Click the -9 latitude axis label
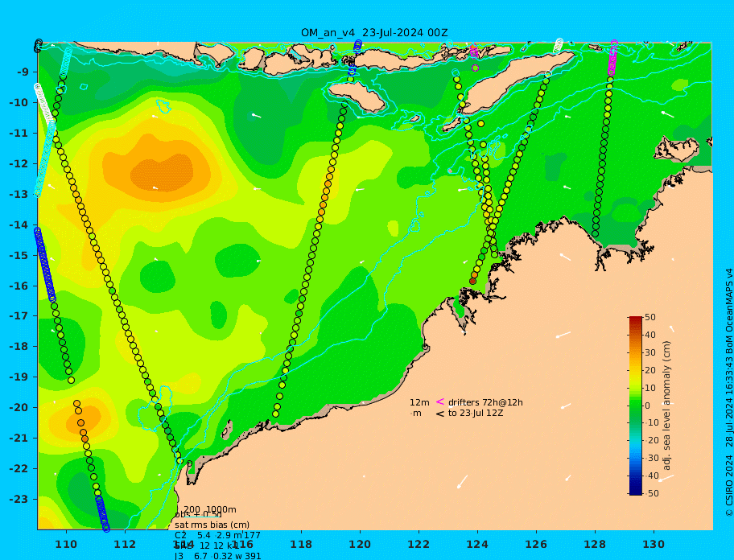 coord(23,72)
